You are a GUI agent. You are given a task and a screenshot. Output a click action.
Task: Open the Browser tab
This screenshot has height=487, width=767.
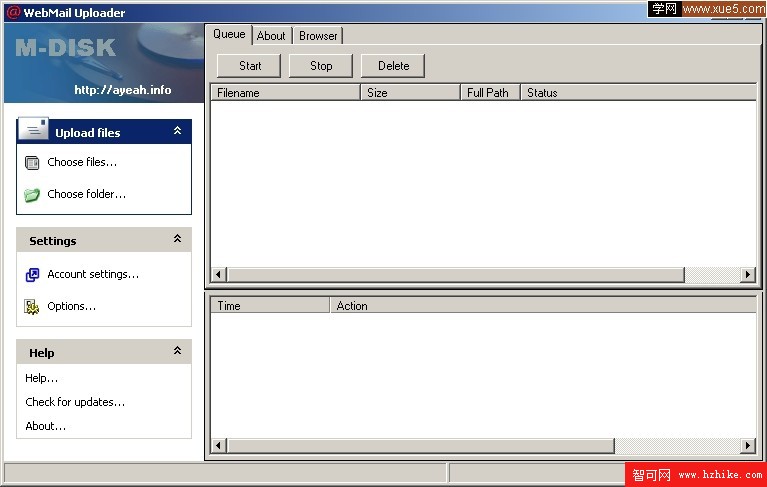(x=318, y=36)
